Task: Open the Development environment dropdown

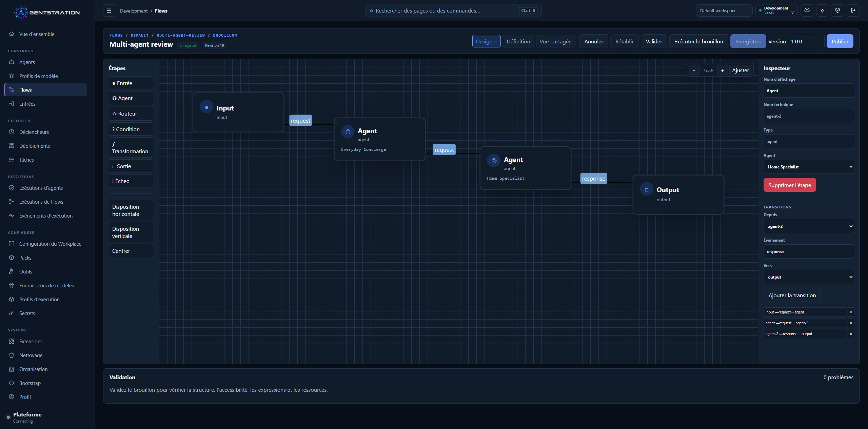Action: [776, 11]
